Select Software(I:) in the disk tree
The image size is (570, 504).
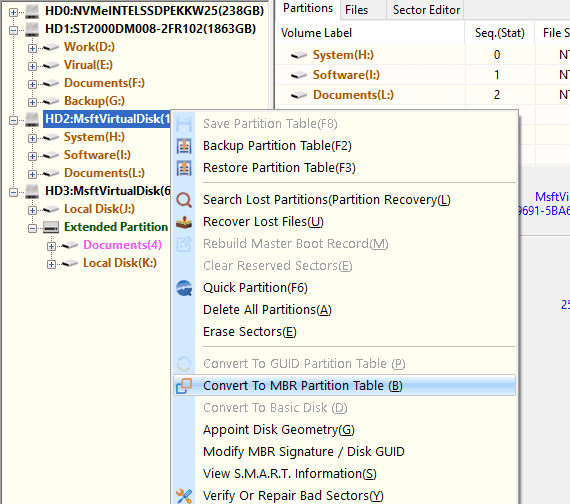[97, 155]
